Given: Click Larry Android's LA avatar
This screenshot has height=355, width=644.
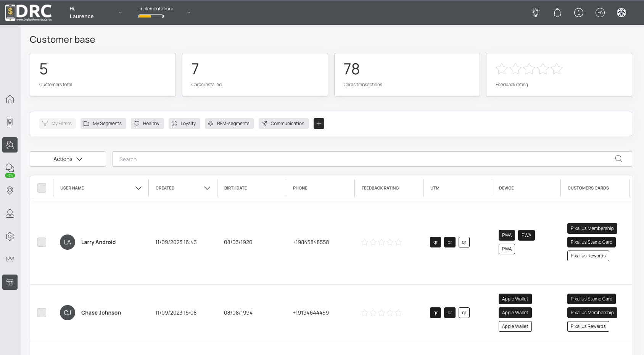Looking at the screenshot, I should [x=68, y=242].
